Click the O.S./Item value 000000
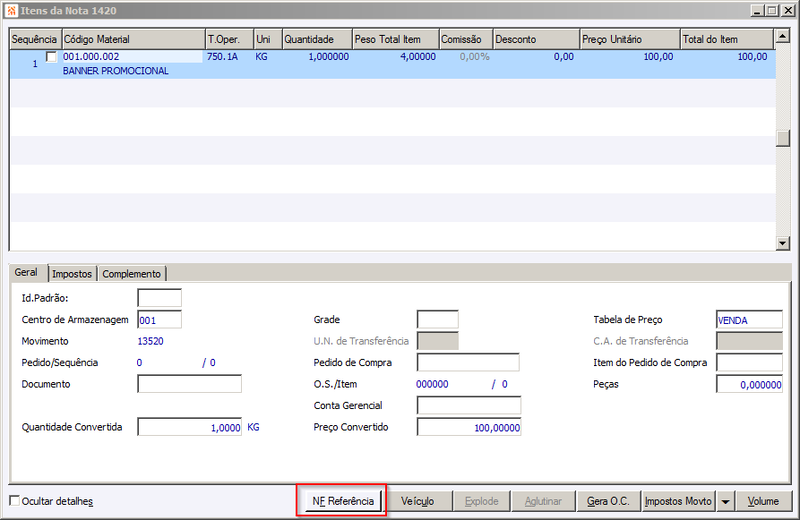Screen dimensions: 800x520 pos(432,384)
